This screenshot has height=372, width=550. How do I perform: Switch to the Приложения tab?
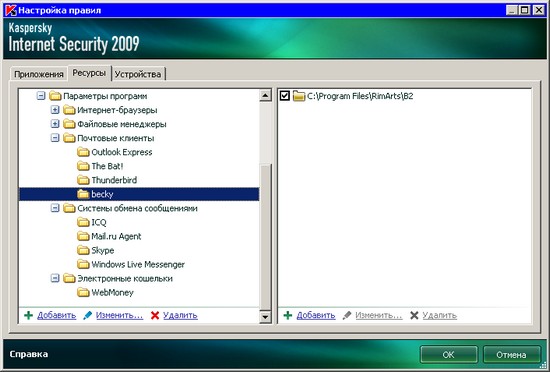[39, 74]
